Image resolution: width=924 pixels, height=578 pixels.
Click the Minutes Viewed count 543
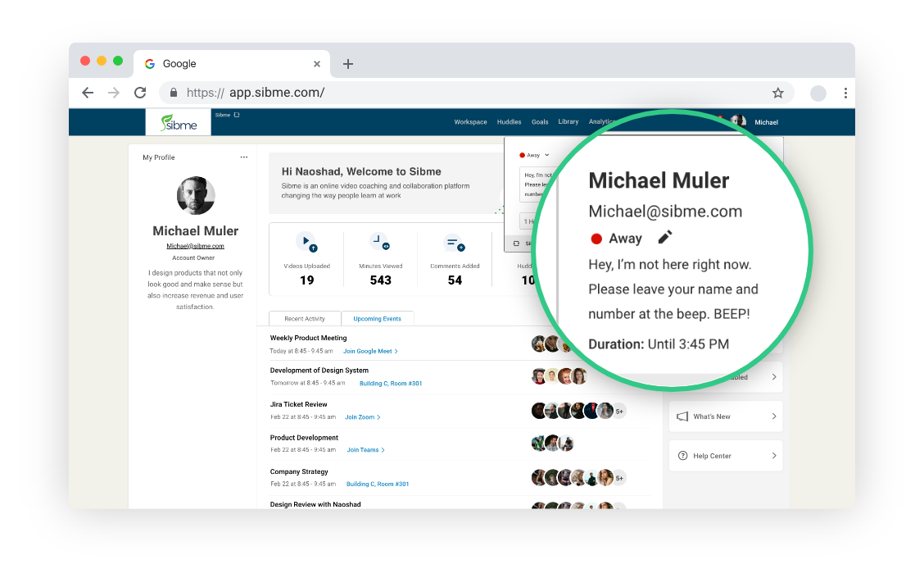381,280
